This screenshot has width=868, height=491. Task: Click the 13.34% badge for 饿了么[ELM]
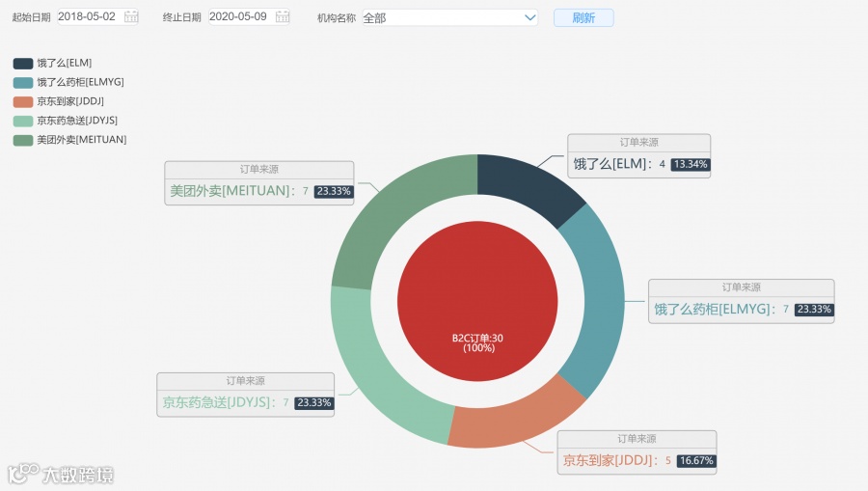pyautogui.click(x=691, y=164)
